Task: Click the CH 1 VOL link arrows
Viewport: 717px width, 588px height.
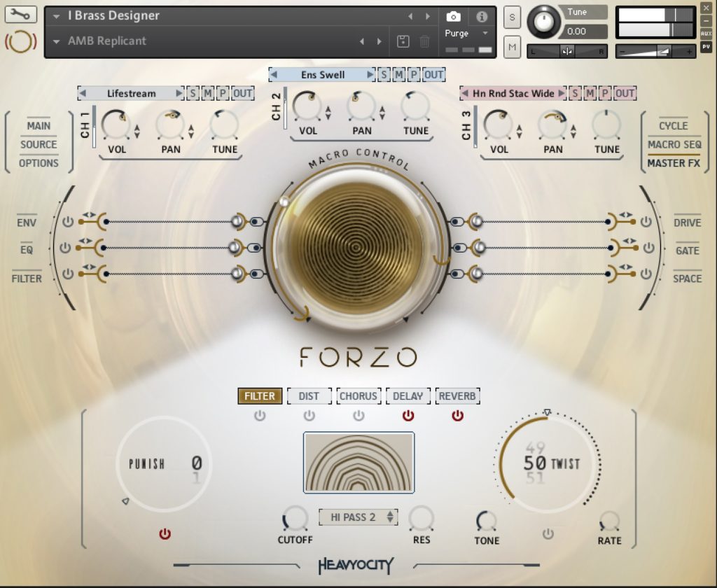Action: [x=137, y=132]
